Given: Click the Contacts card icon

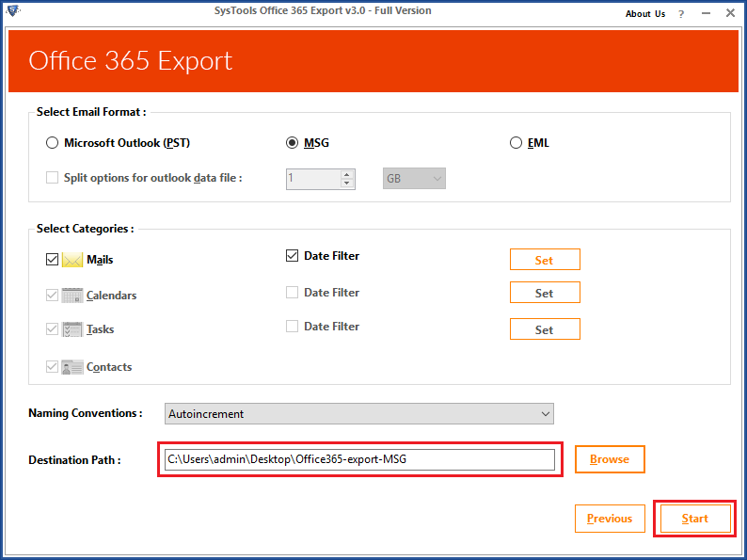Looking at the screenshot, I should pyautogui.click(x=72, y=367).
